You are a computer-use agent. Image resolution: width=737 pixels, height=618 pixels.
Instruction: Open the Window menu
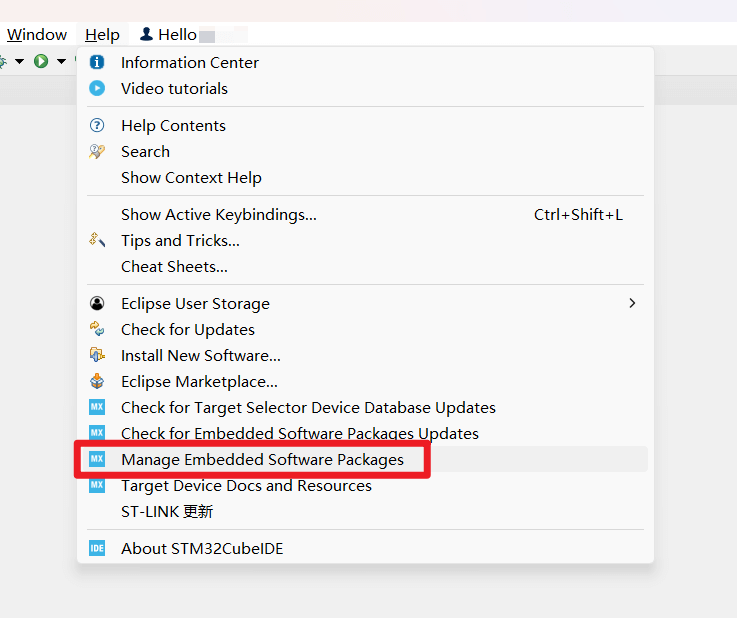37,35
